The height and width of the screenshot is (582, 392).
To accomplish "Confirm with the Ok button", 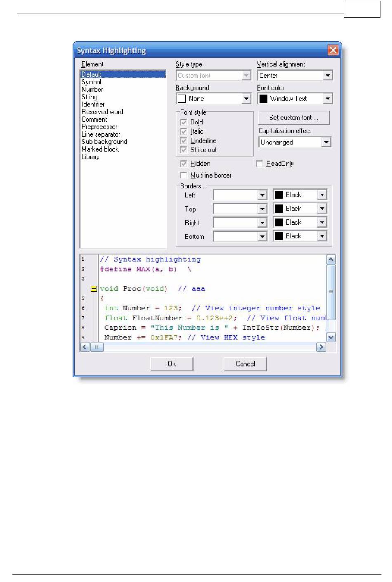I will [x=172, y=364].
